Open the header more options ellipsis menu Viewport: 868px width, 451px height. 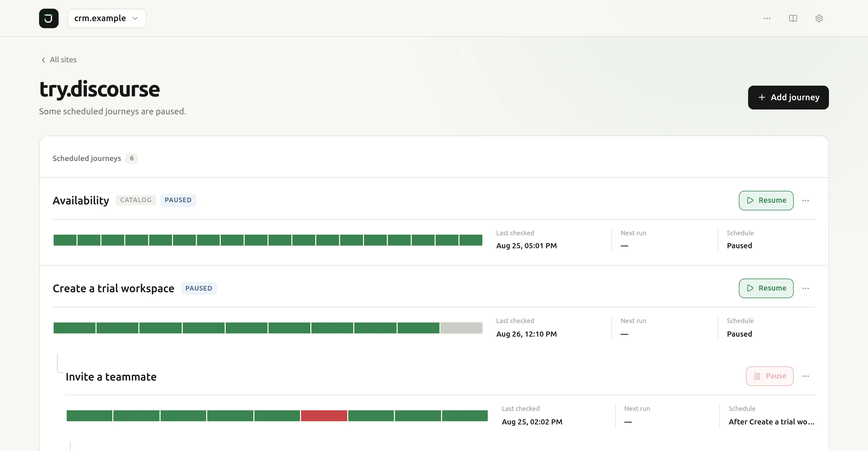(x=767, y=18)
